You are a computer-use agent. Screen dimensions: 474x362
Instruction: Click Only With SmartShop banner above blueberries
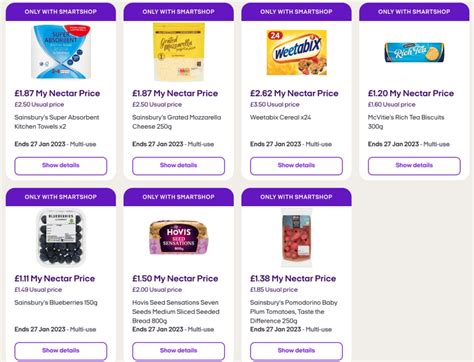[x=61, y=197]
